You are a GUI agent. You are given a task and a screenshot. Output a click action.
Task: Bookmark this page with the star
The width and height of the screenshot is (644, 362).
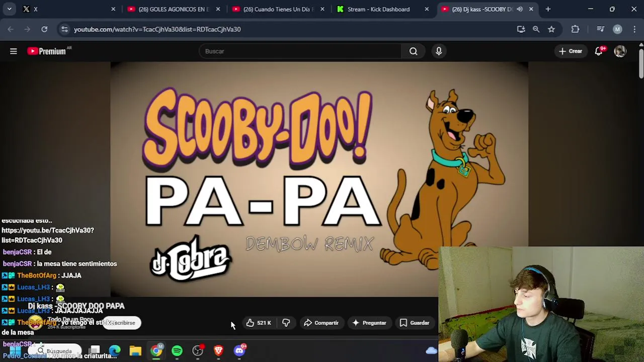551,29
